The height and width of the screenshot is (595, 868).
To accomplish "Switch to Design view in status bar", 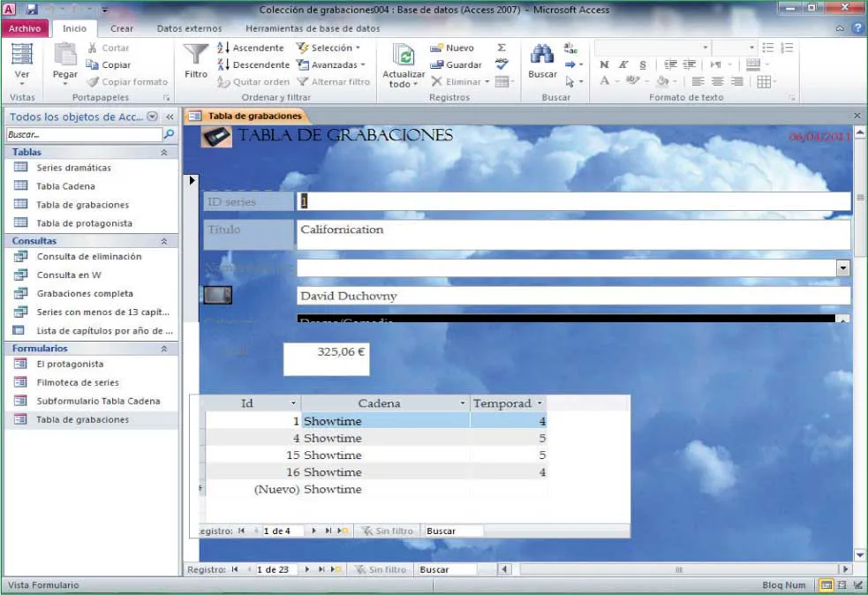I will coord(857,585).
